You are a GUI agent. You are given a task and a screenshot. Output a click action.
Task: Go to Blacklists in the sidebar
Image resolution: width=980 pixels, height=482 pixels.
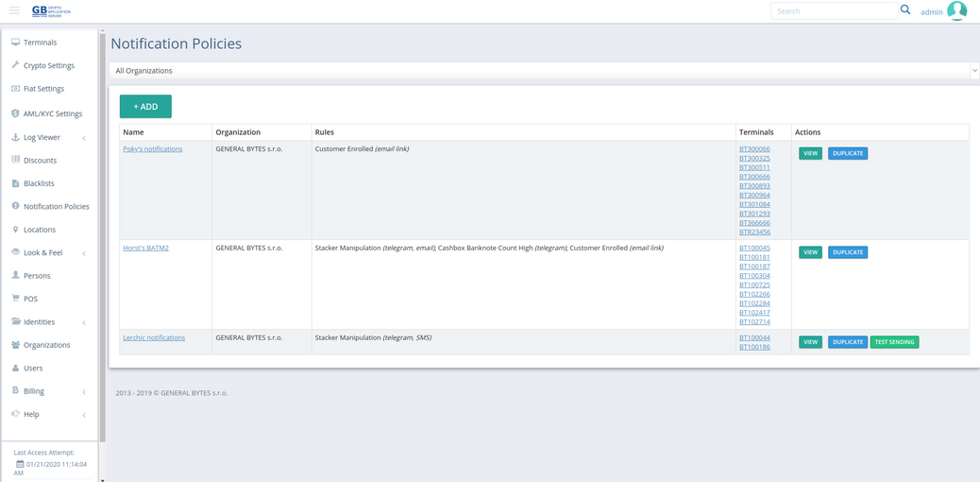pos(39,183)
